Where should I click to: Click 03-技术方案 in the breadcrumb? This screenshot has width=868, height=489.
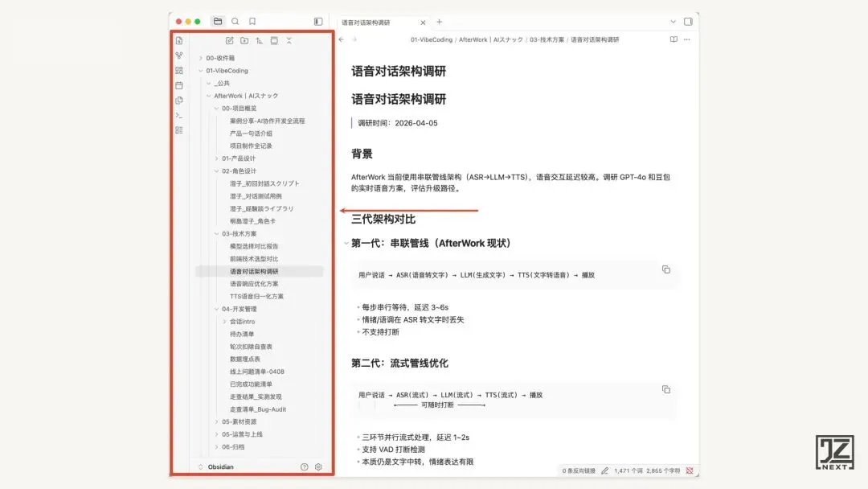[x=547, y=40]
